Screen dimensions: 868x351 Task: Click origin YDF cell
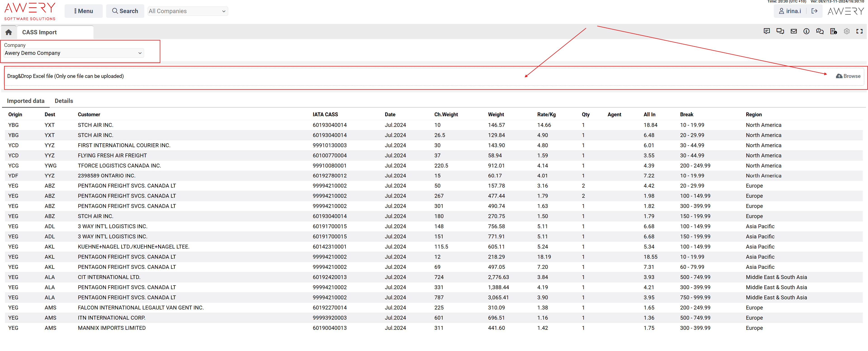[x=13, y=176]
